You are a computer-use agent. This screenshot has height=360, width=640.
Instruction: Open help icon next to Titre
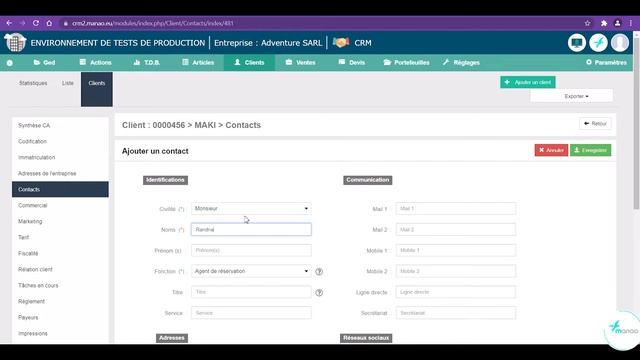[x=319, y=293]
